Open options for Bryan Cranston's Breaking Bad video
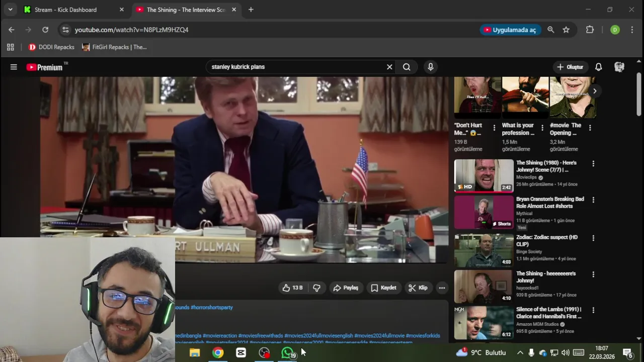 pyautogui.click(x=593, y=200)
